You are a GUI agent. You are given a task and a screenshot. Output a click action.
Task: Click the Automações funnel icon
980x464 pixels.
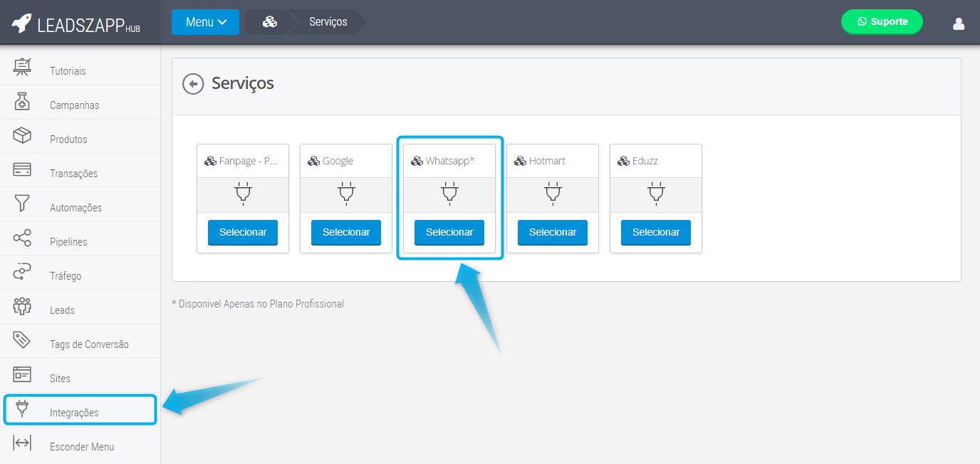coord(22,204)
